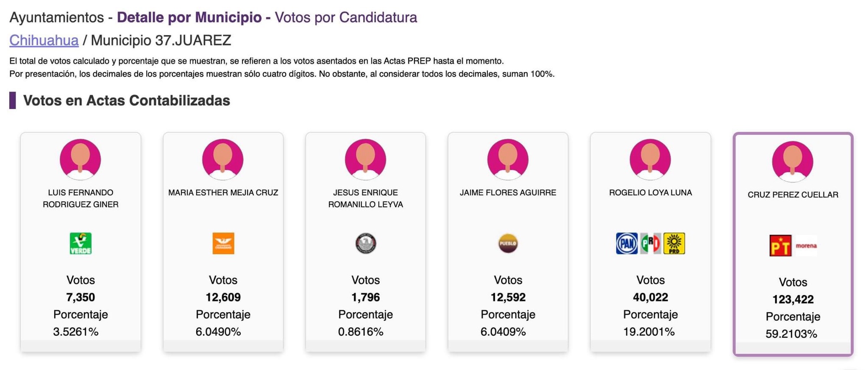Click the morena party logo
Screen dimensions: 868x370
(806, 246)
